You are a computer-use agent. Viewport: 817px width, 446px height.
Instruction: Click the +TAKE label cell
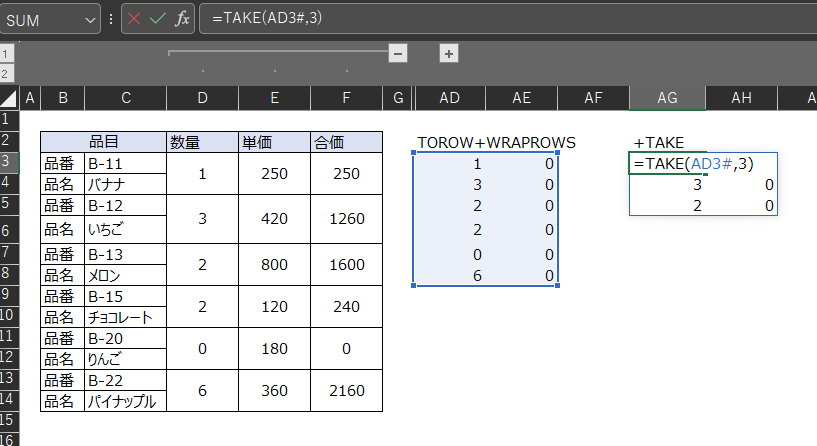(659, 142)
